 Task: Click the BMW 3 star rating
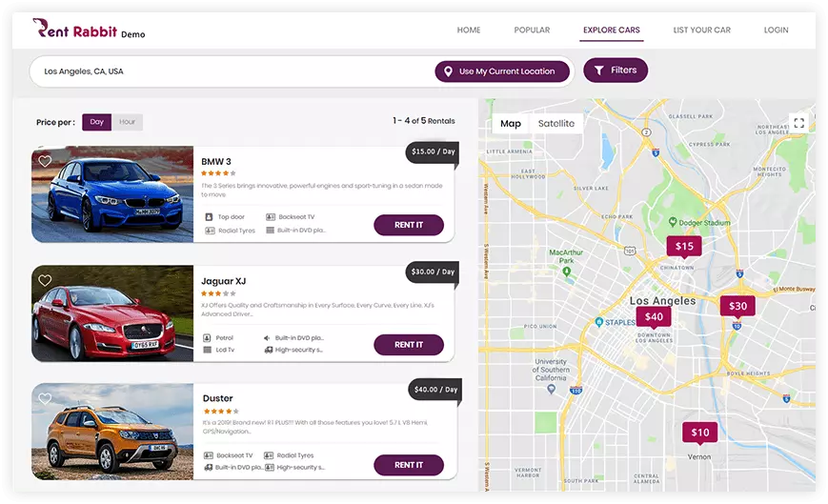pos(218,173)
